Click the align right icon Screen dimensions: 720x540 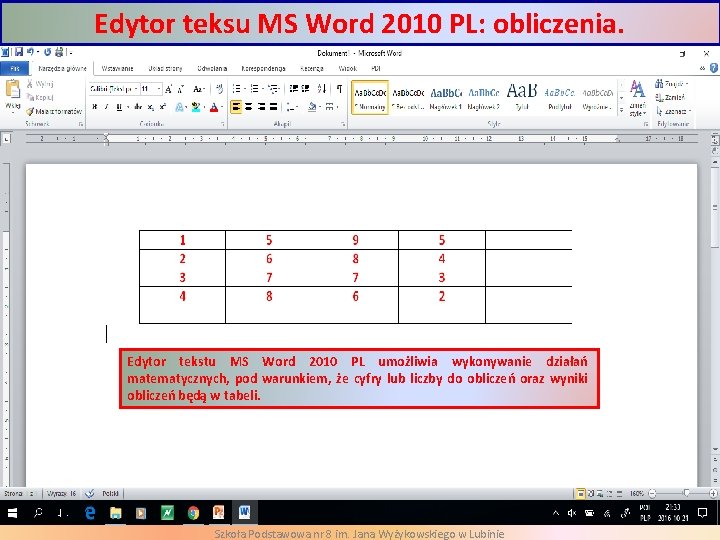pyautogui.click(x=261, y=107)
